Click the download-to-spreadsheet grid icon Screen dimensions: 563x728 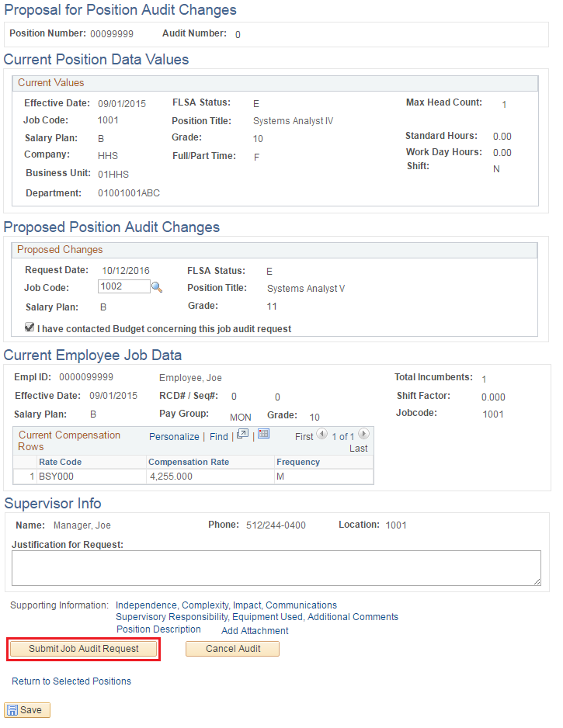click(263, 434)
